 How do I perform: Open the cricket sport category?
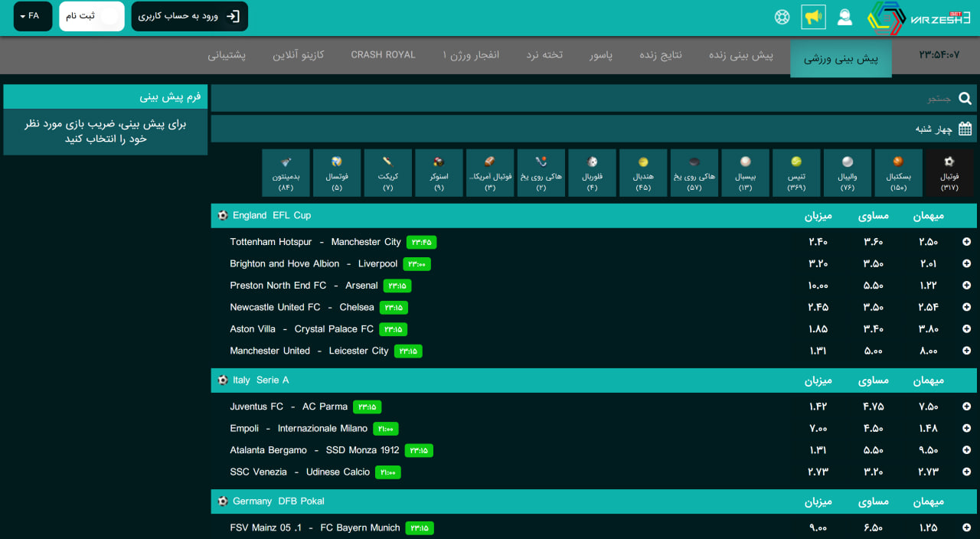(x=388, y=172)
